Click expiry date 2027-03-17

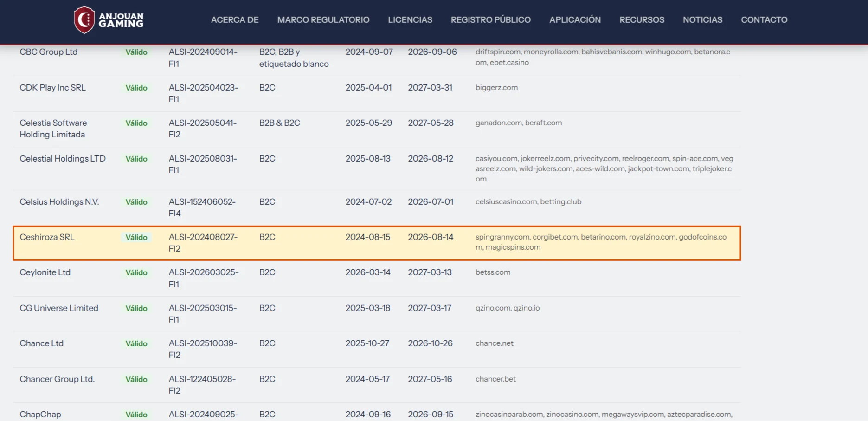[430, 308]
